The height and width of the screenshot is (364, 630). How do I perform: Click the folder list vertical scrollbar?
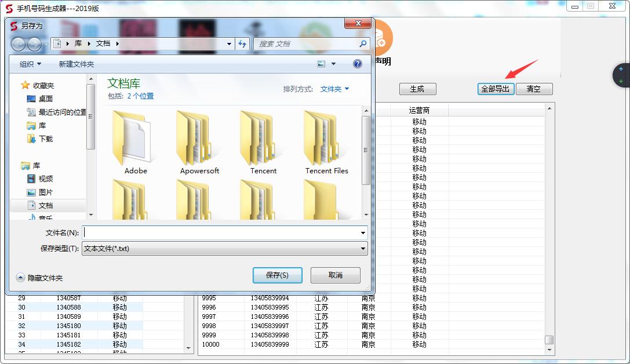(366, 151)
